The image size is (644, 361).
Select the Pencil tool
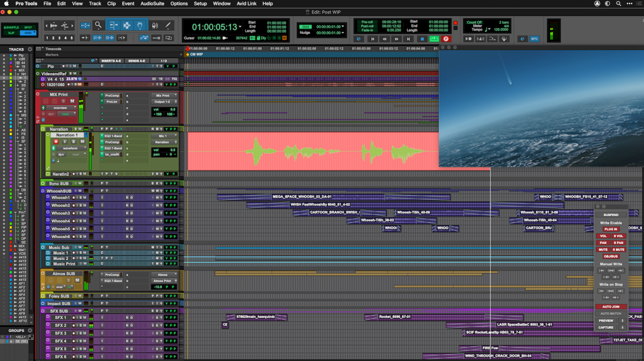(168, 25)
